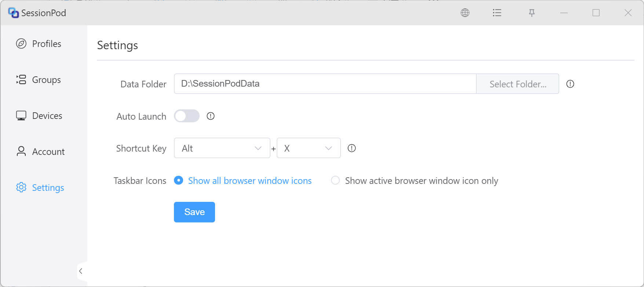Click the Settings gear icon in sidebar
This screenshot has width=644, height=287.
pyautogui.click(x=21, y=187)
